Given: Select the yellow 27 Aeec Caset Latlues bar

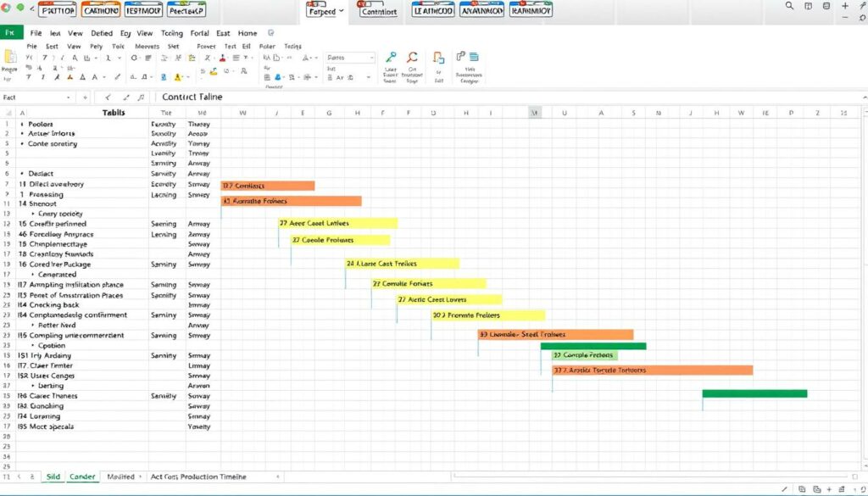Looking at the screenshot, I should [x=337, y=223].
